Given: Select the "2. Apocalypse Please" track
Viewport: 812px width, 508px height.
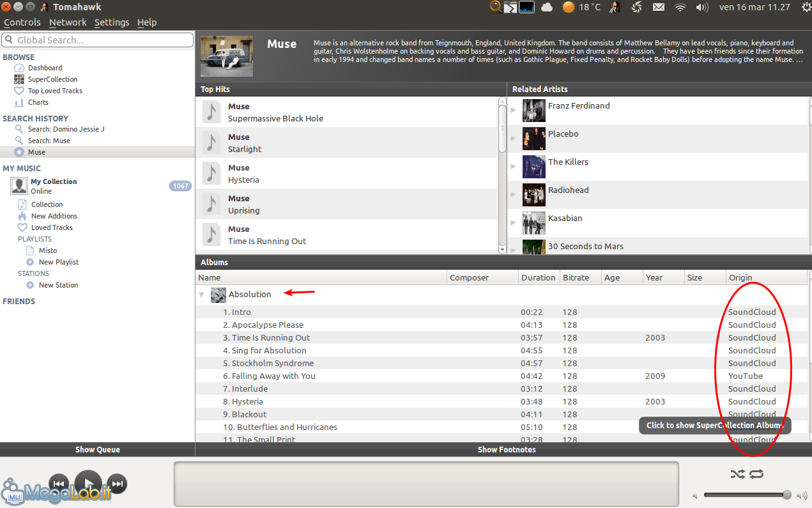Looking at the screenshot, I should (501, 325).
